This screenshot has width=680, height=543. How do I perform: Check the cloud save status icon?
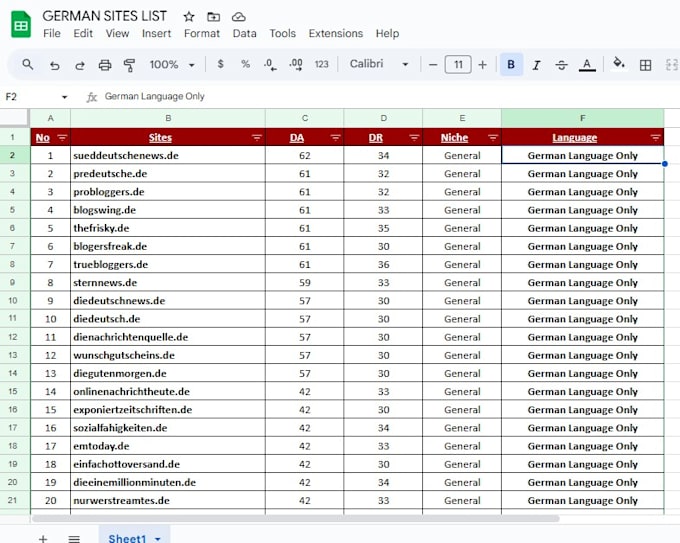(x=239, y=17)
